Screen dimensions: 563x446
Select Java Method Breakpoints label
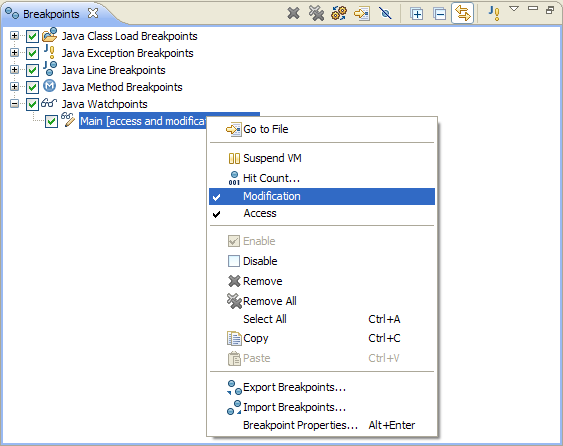point(122,87)
